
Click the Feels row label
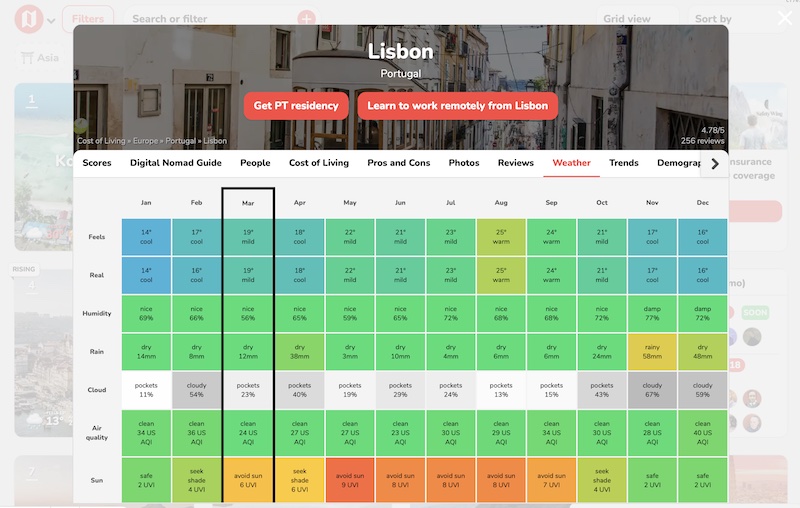96,237
